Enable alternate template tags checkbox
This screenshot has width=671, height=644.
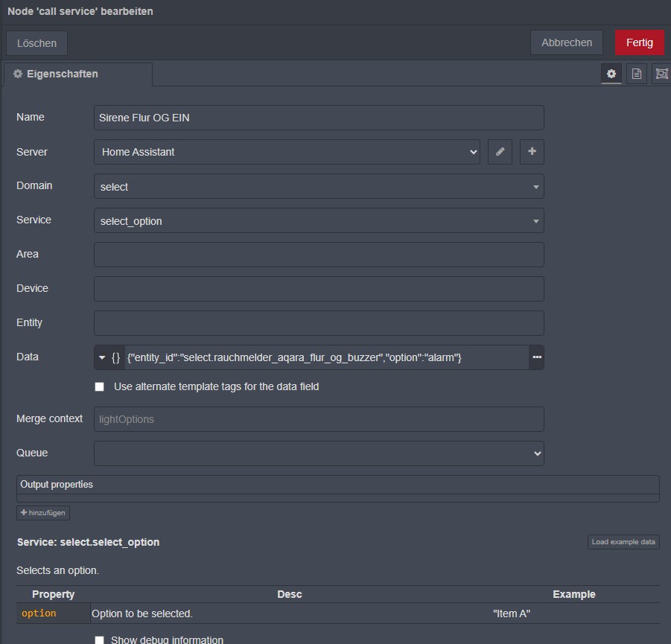[x=100, y=387]
